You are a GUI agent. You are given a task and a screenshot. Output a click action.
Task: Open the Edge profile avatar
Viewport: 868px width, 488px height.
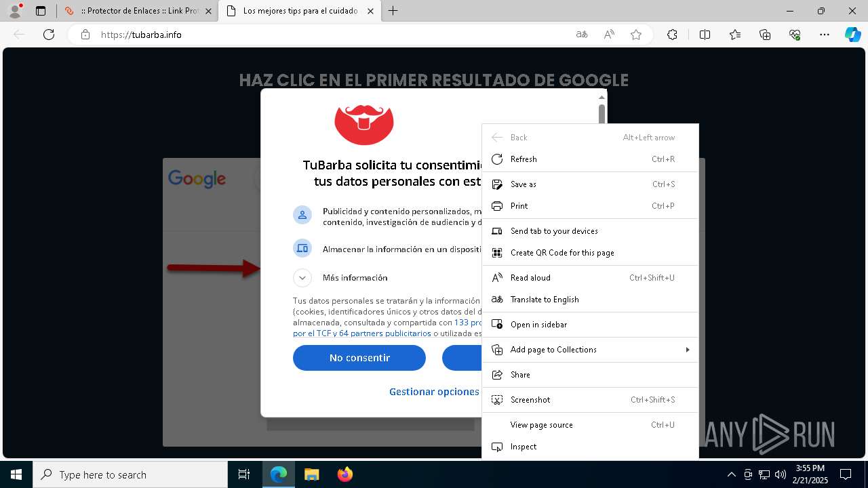(14, 11)
